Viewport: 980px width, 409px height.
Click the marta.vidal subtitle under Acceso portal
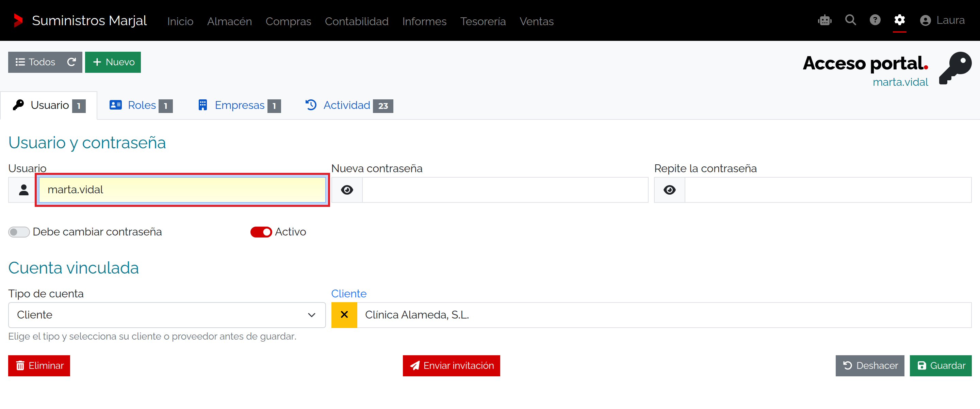click(x=900, y=82)
